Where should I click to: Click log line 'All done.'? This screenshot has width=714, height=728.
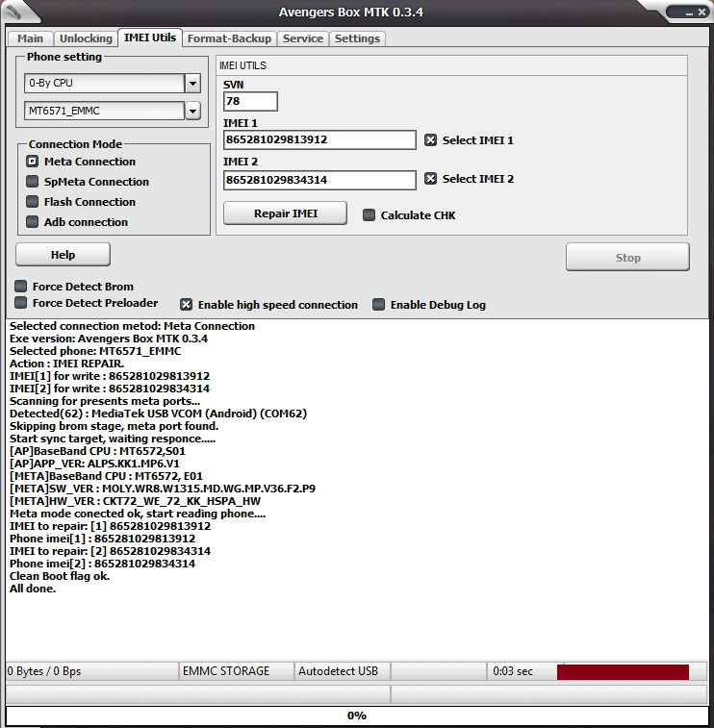pos(33,589)
